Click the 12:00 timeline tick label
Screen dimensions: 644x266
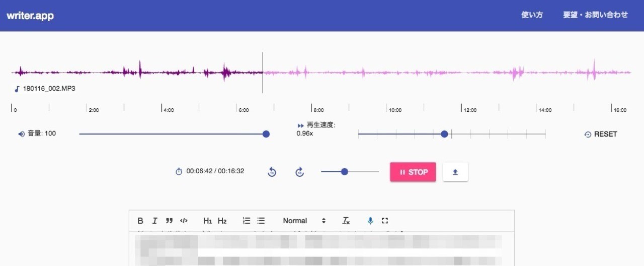pyautogui.click(x=470, y=110)
